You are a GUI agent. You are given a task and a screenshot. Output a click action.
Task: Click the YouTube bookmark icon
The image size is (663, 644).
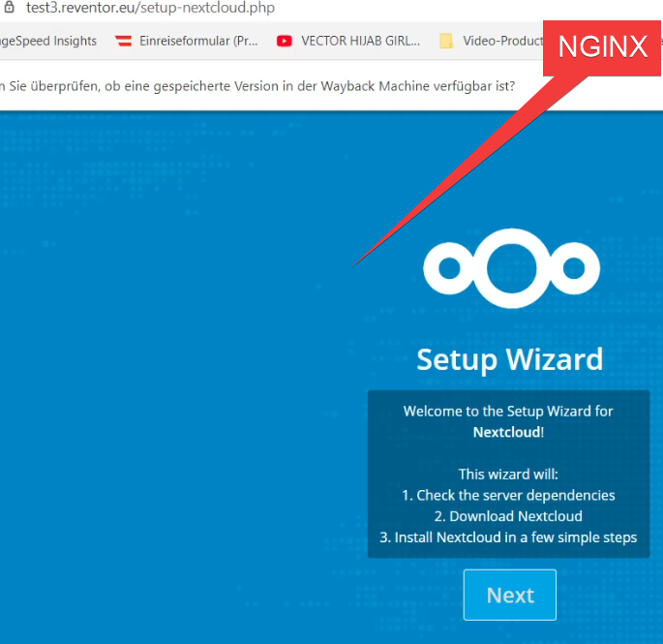click(285, 41)
